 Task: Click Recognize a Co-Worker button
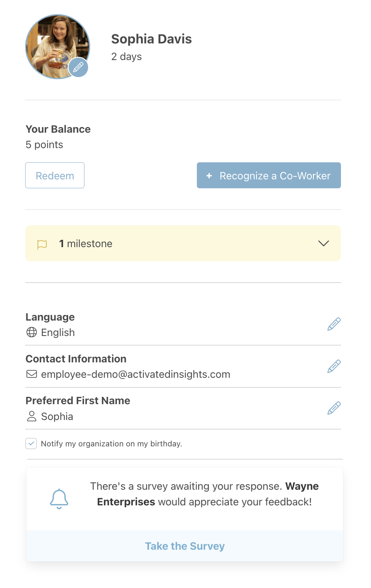pyautogui.click(x=269, y=175)
